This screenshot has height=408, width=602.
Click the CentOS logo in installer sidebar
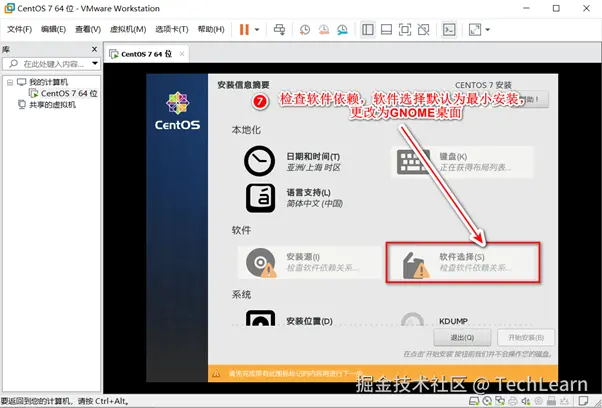(177, 111)
